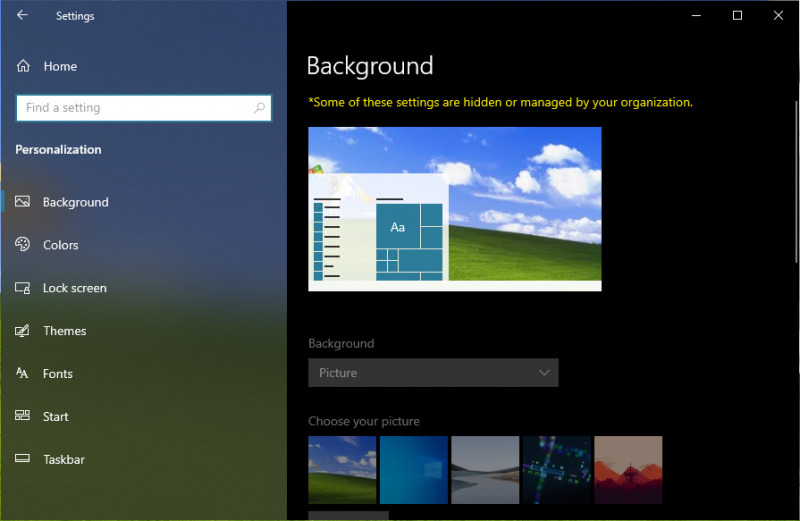Click the Start tiles icon

[22, 416]
